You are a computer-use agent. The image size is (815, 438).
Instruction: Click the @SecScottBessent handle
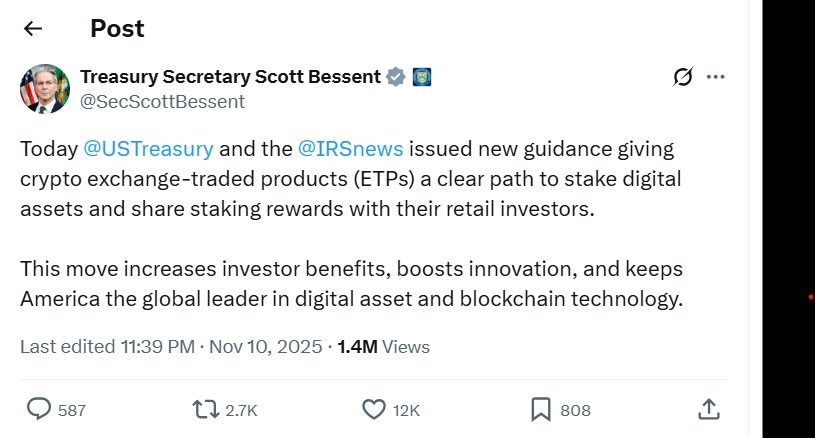tap(162, 101)
